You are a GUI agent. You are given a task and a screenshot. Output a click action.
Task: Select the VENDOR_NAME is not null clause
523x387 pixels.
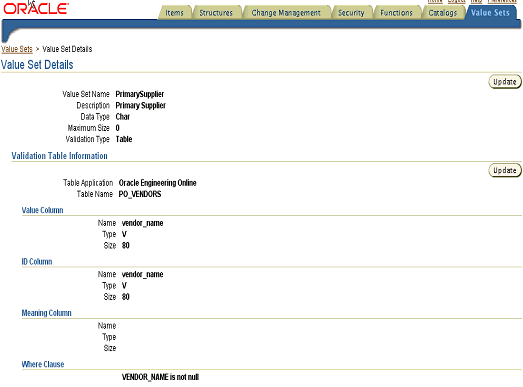160,377
